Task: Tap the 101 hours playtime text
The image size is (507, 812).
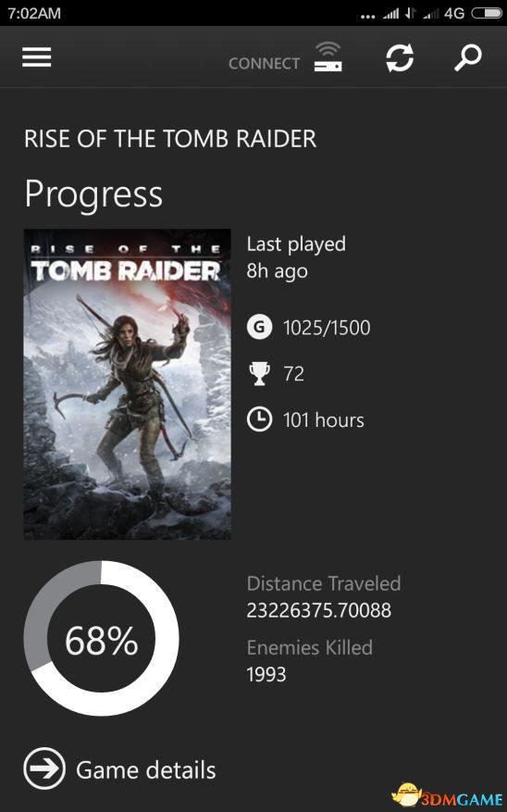Action: tap(323, 420)
